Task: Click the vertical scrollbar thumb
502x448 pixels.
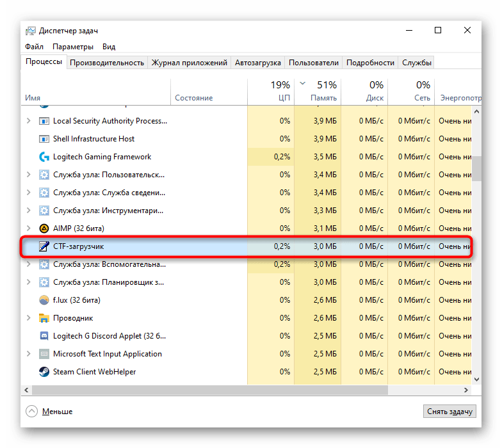Action: pos(476,169)
